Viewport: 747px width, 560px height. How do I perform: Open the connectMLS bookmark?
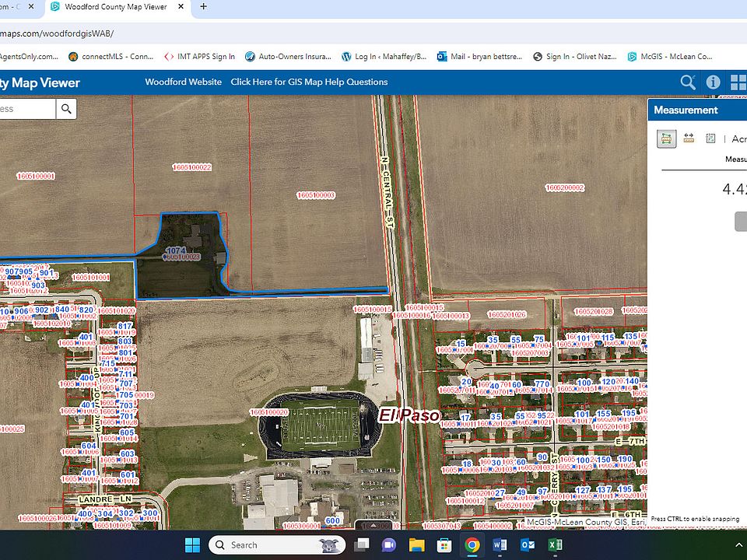point(111,57)
